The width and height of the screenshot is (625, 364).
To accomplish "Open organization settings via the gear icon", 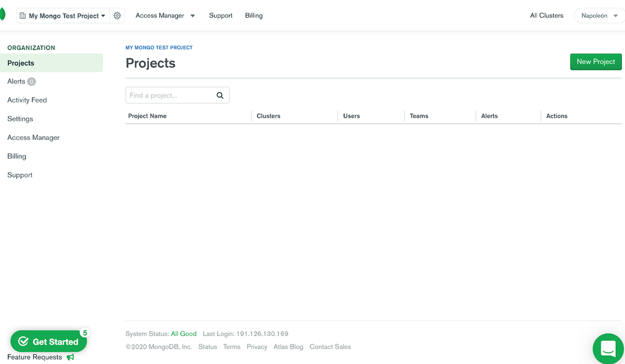I will tap(117, 15).
